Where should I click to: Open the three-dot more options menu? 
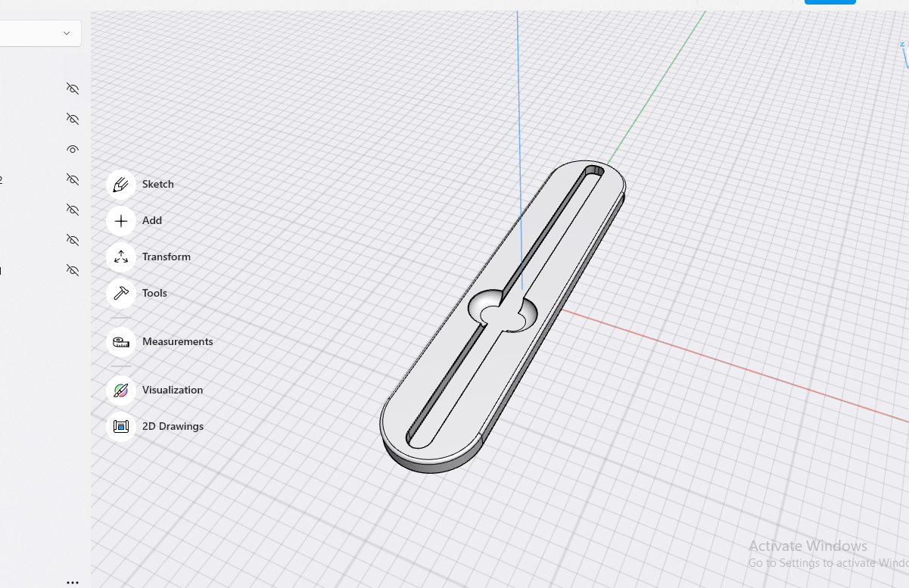[x=73, y=583]
